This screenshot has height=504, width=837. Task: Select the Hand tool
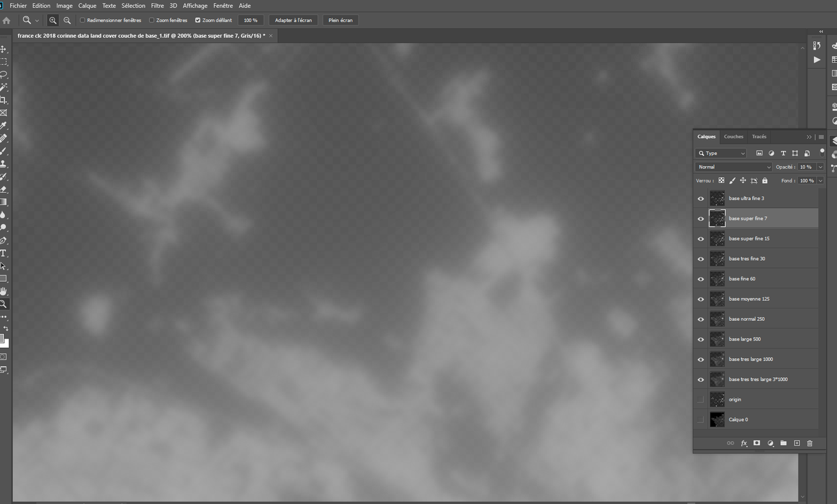click(x=3, y=292)
